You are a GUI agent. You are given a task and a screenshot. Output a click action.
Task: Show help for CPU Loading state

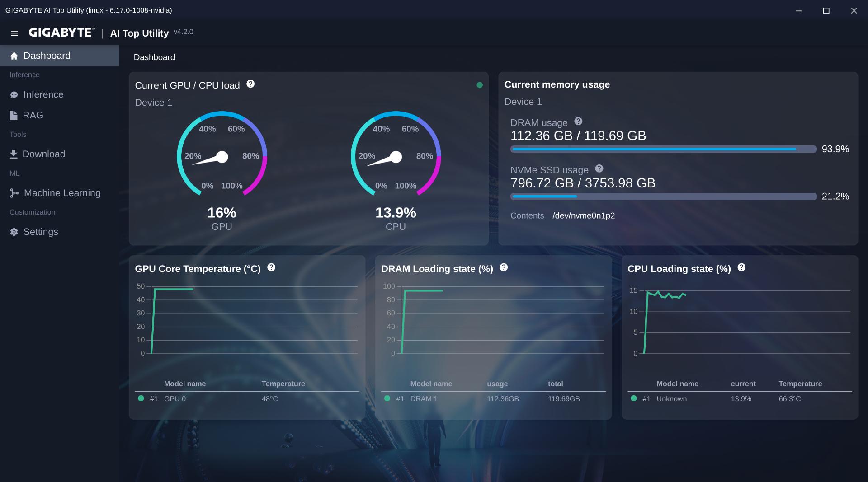(741, 267)
